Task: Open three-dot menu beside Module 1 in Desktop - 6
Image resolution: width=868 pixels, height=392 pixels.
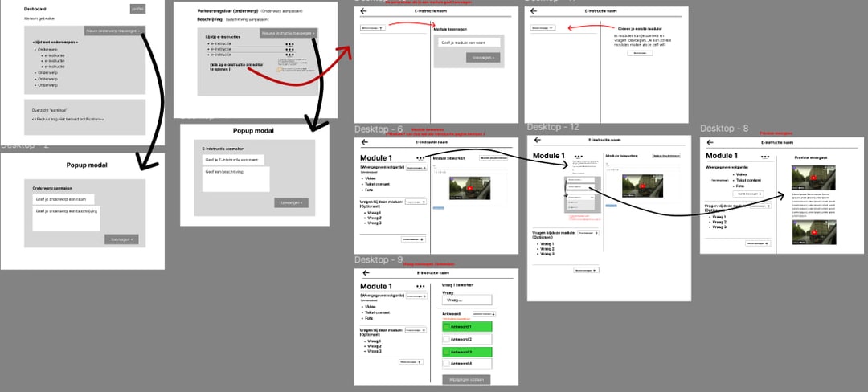Action: (420, 158)
